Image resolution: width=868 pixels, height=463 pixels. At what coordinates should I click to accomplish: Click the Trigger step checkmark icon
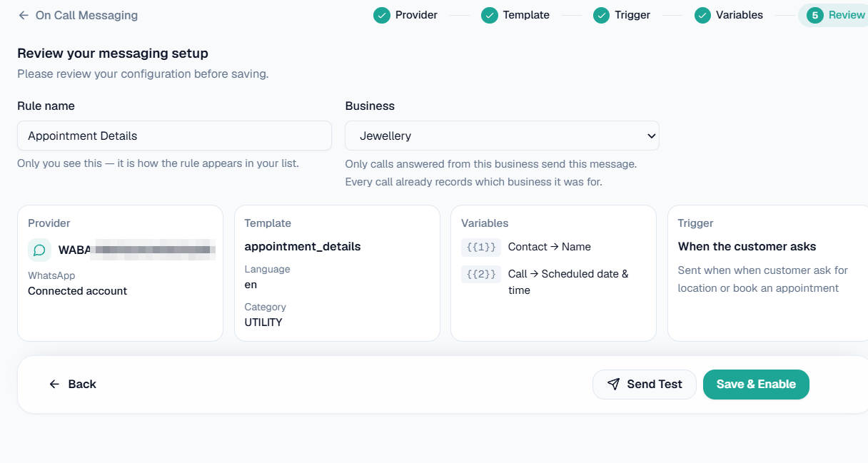tap(602, 15)
